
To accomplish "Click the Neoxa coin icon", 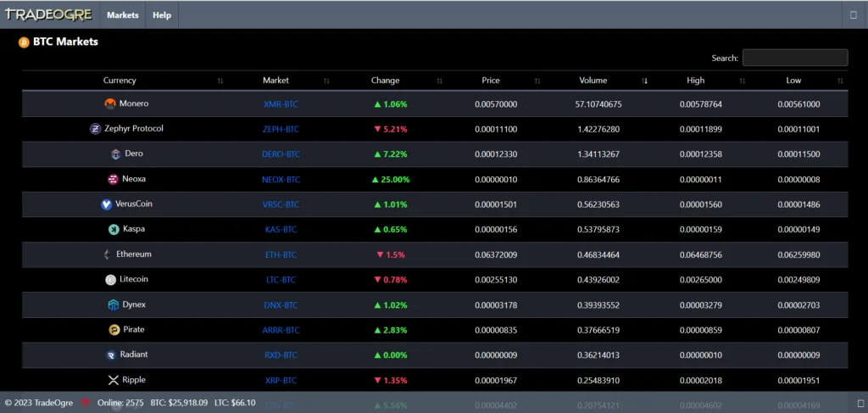I will [x=113, y=180].
